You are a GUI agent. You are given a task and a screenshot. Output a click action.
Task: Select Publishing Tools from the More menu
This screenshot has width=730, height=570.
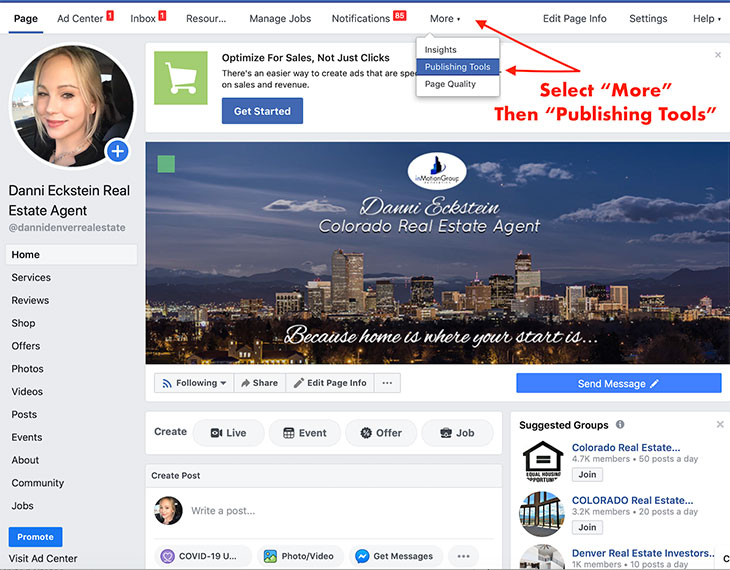(x=458, y=67)
